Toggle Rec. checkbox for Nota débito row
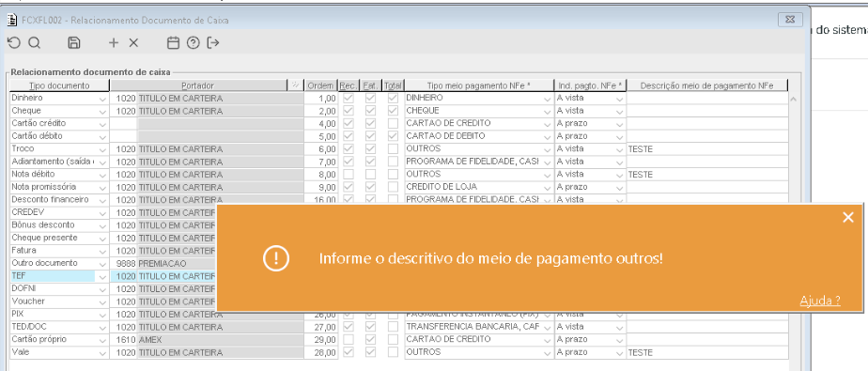 click(349, 174)
